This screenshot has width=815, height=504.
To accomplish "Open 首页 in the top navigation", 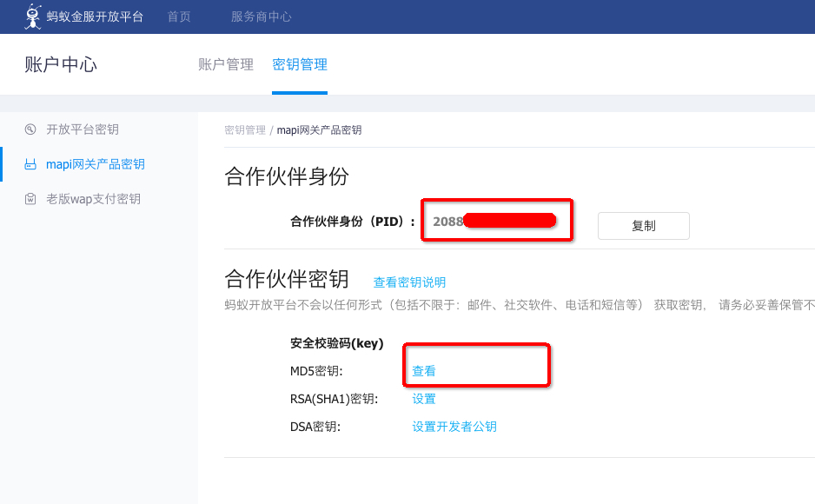I will tap(179, 17).
